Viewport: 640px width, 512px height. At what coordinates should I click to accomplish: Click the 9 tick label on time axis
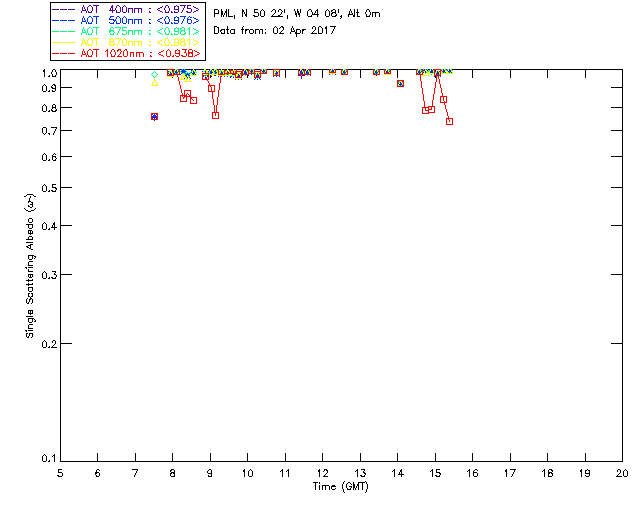coord(210,473)
